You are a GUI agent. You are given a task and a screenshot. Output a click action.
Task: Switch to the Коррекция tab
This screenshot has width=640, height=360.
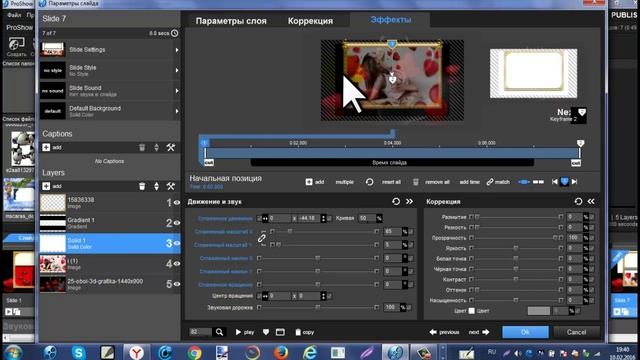click(x=310, y=21)
